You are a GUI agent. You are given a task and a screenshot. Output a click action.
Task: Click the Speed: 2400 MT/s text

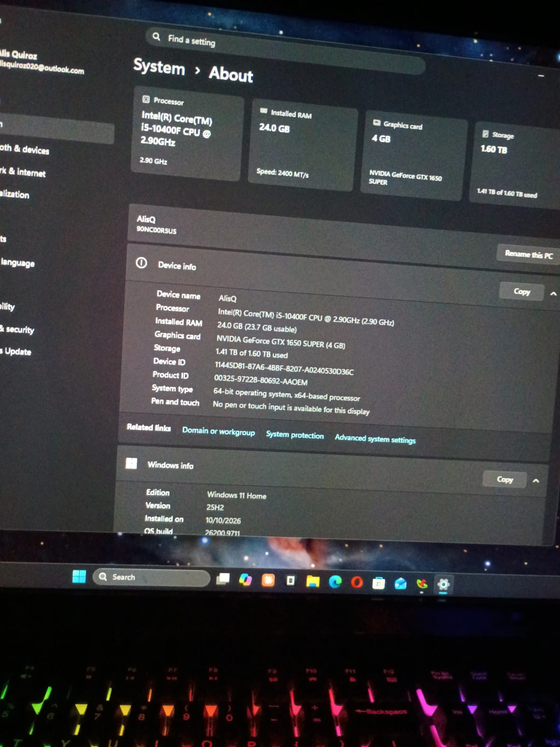click(283, 173)
